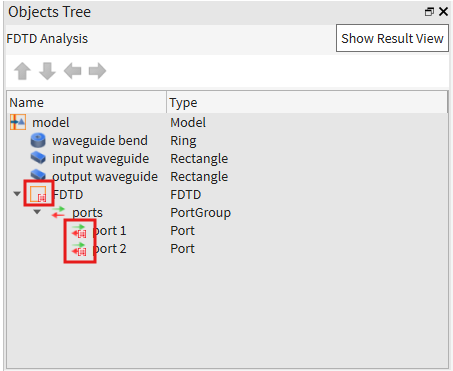Screen dimensions: 453x371
Task: Click the port 1 icon
Action: pyautogui.click(x=79, y=231)
